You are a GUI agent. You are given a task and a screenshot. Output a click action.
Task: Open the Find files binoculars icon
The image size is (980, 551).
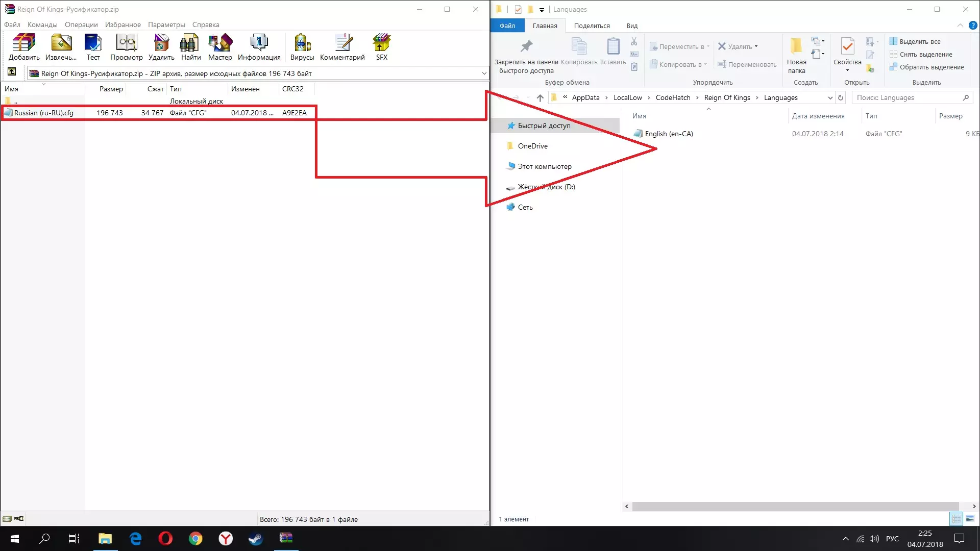190,44
